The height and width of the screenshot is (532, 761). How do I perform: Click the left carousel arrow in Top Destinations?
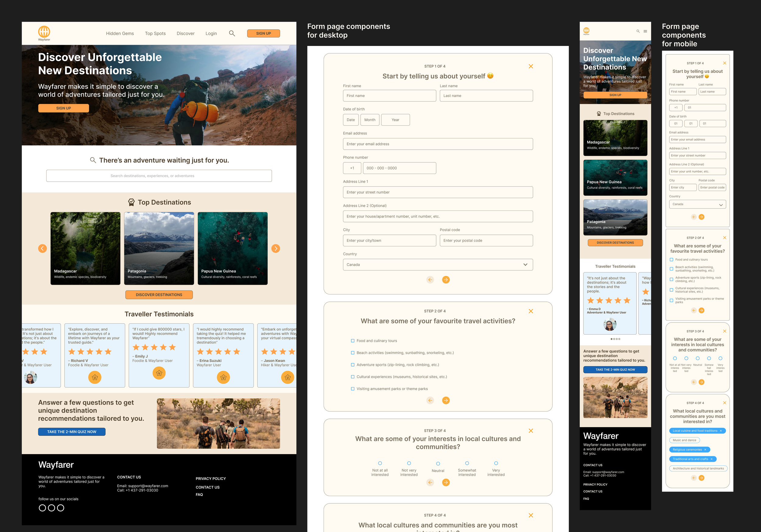(42, 249)
